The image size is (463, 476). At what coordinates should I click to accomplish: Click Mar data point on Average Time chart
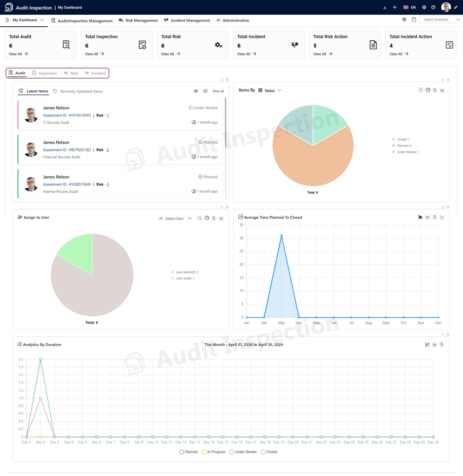[x=282, y=235]
